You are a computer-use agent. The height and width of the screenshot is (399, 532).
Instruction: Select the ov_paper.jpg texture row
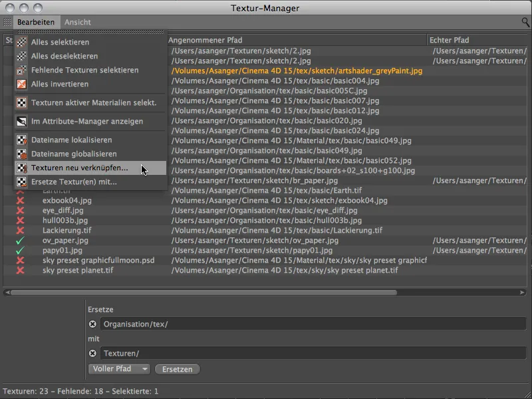[266, 241]
